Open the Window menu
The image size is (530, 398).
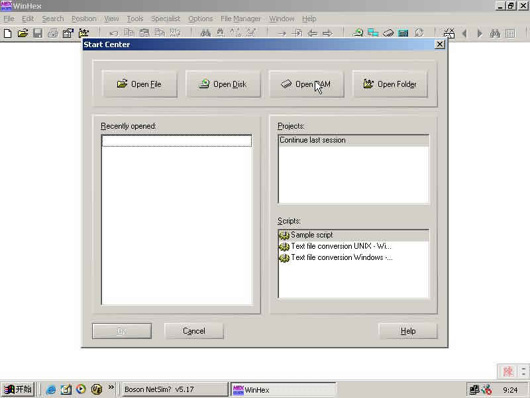282,19
